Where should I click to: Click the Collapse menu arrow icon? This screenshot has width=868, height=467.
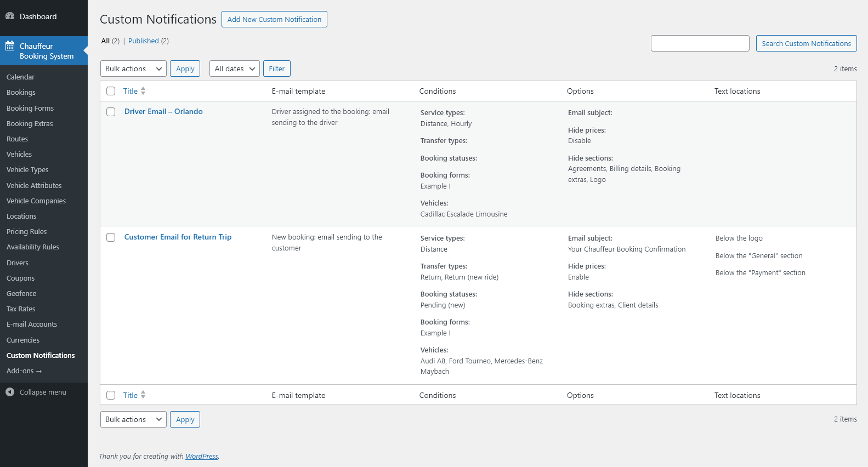click(10, 392)
